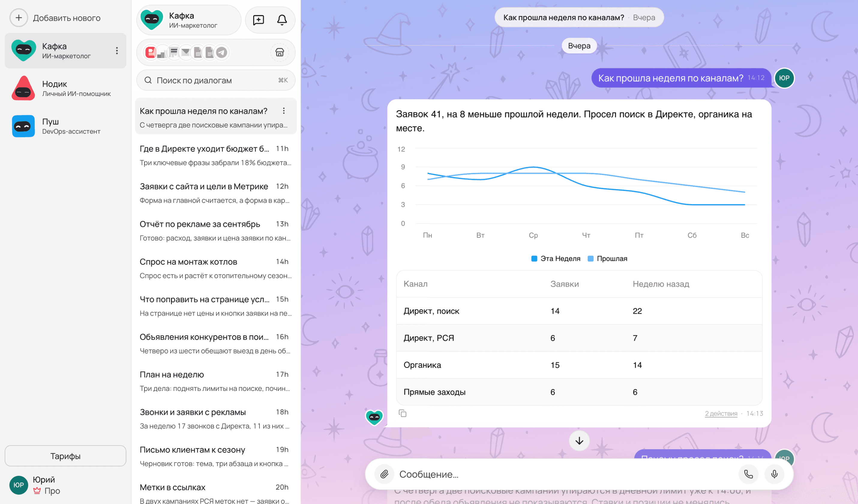Image resolution: width=858 pixels, height=504 pixels.
Task: Open the Кафка profile header card
Action: tap(189, 20)
